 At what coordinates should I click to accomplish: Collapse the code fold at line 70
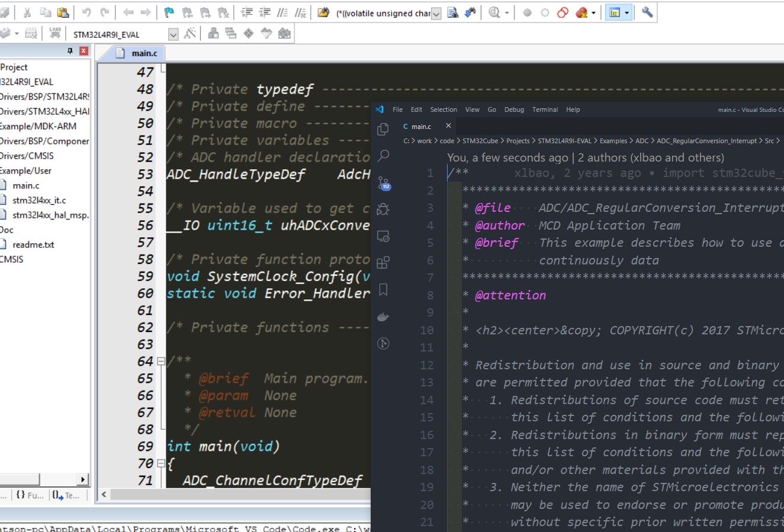point(160,463)
